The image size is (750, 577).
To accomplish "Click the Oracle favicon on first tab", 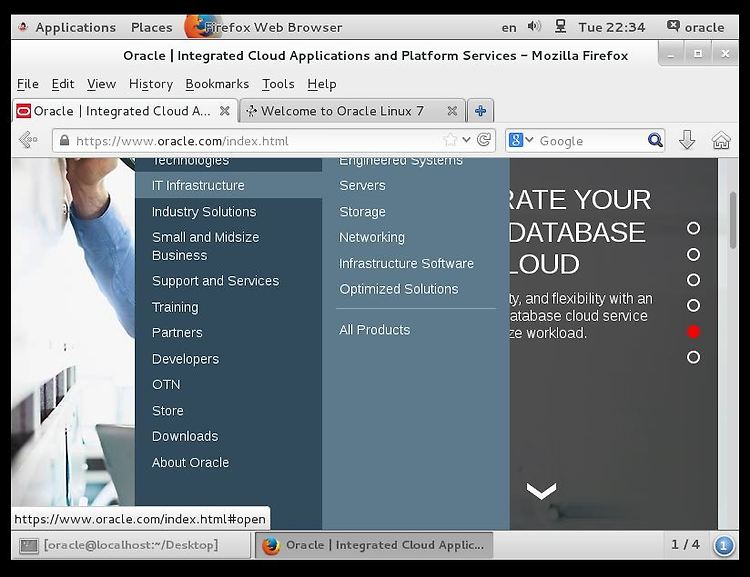I will coord(23,111).
